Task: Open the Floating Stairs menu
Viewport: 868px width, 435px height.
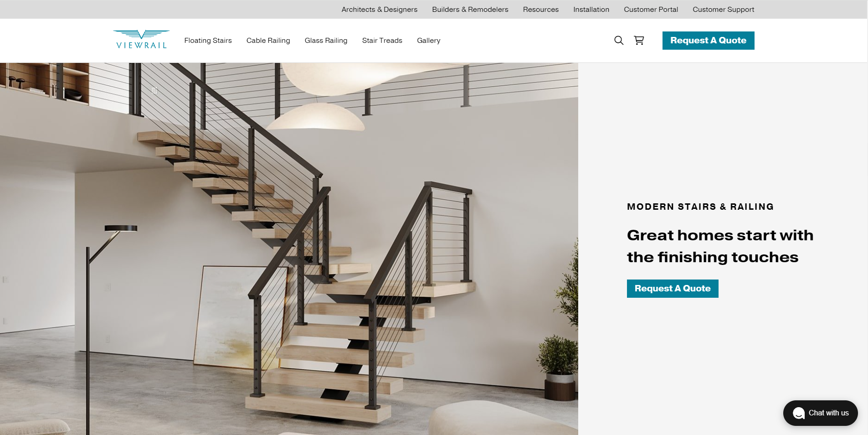Action: pos(208,41)
